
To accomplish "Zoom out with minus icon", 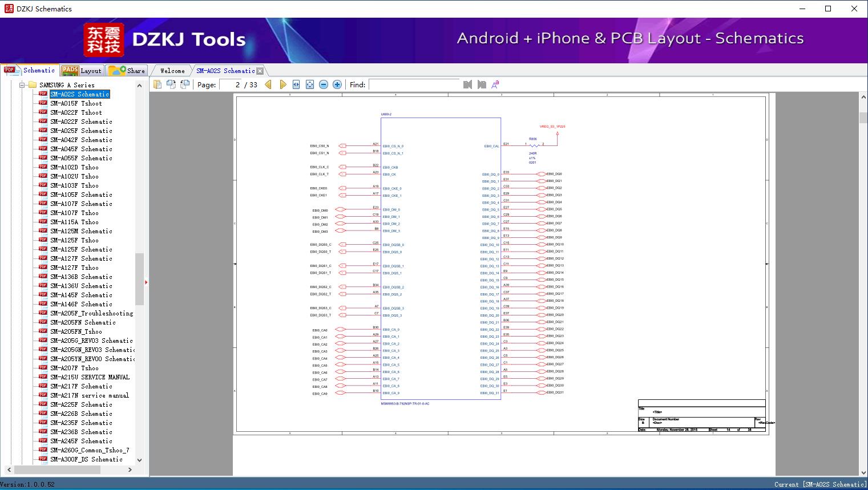I will 324,84.
